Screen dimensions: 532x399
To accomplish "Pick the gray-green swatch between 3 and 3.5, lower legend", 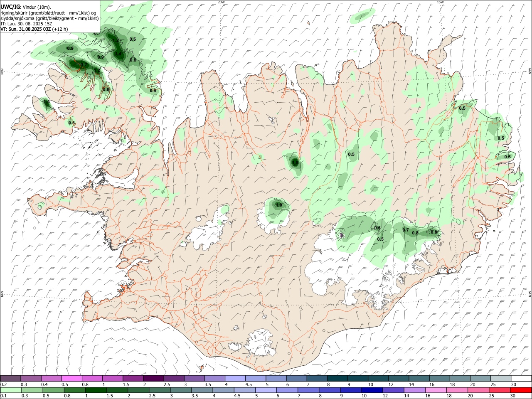I will (x=181, y=390).
